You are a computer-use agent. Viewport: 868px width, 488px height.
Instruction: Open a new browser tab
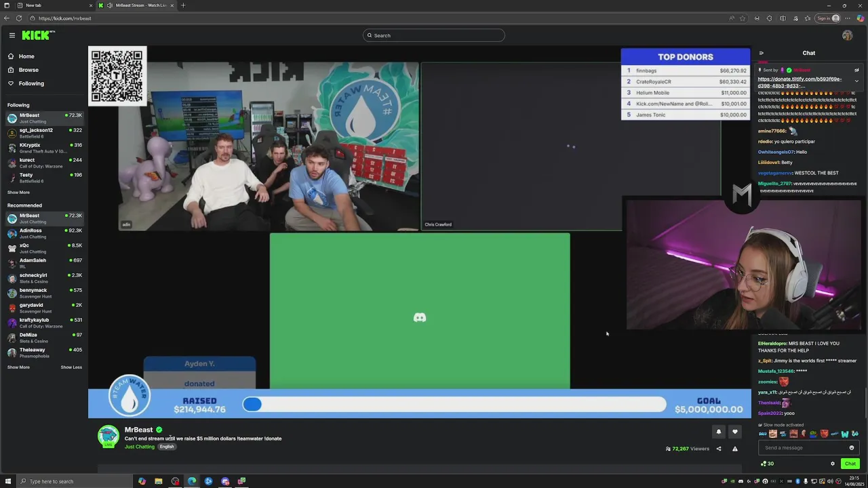point(182,5)
